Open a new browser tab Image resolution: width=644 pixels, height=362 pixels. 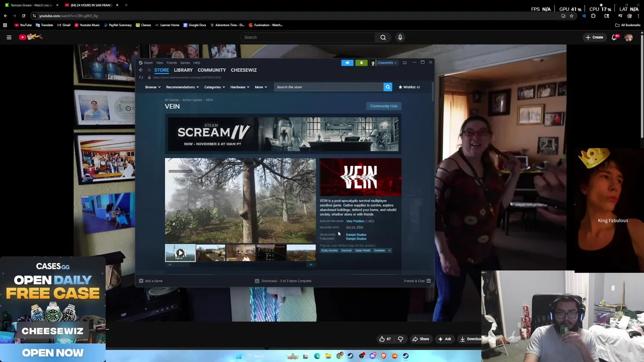[x=126, y=5]
